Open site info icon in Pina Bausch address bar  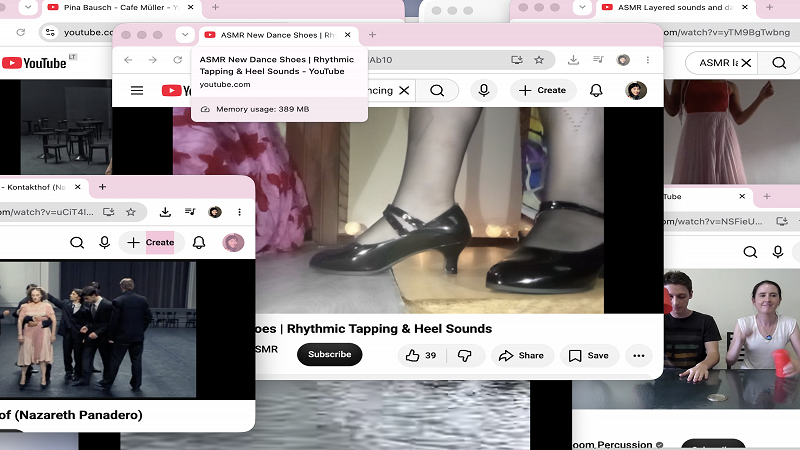click(50, 32)
